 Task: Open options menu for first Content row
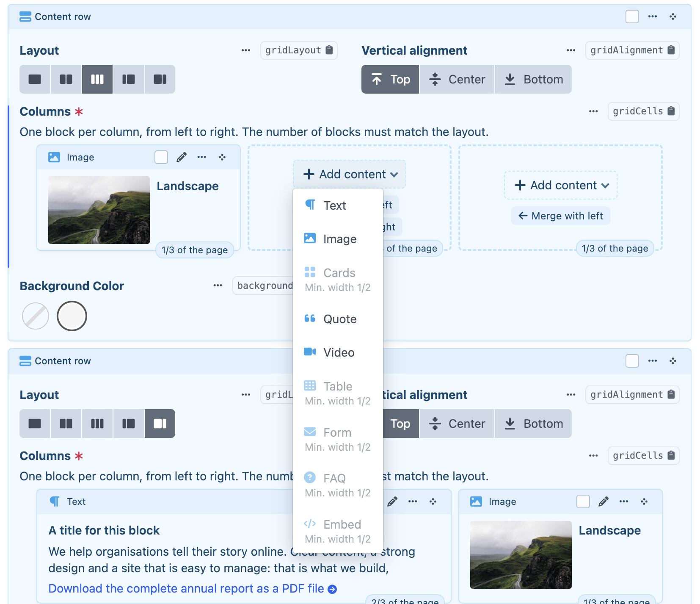(x=653, y=17)
